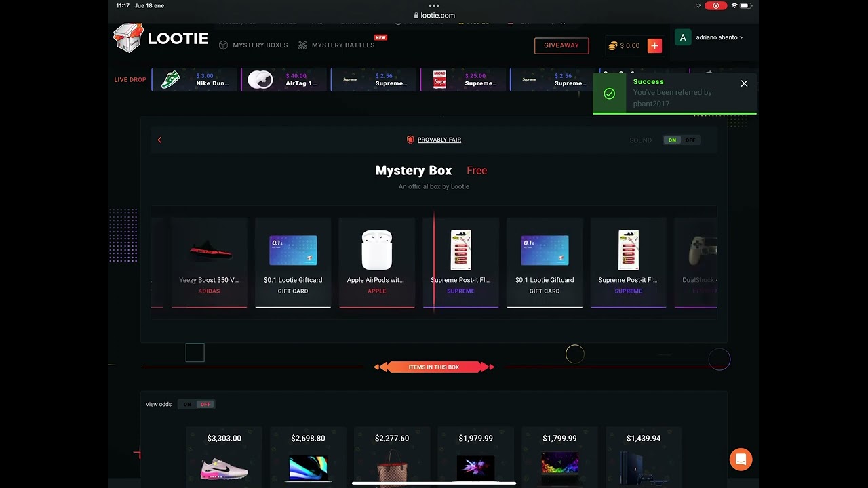Click the Mystery Battles crossed-swords icon
The height and width of the screenshot is (488, 868).
click(x=302, y=45)
